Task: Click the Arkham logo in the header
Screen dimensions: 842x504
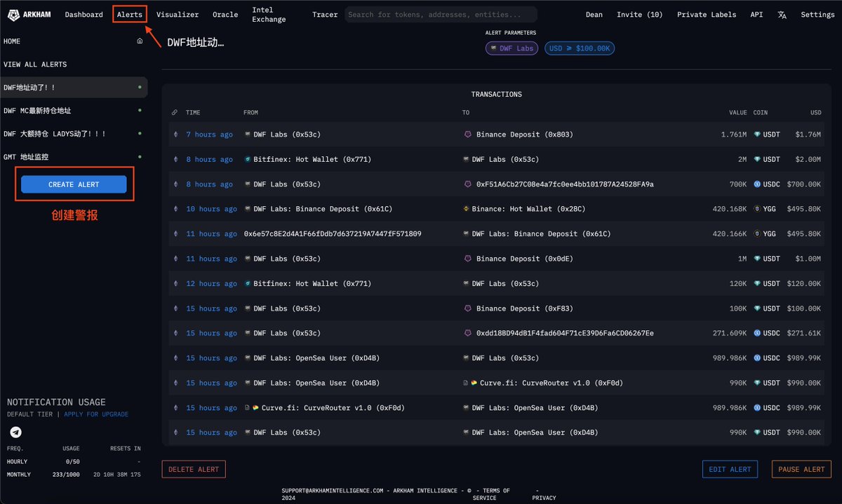Action: click(x=28, y=15)
